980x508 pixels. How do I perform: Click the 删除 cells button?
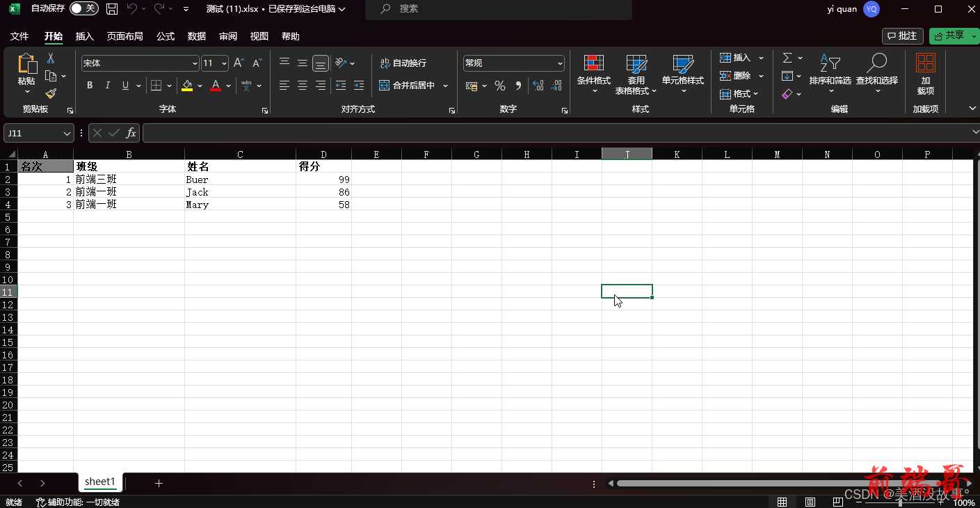point(736,76)
